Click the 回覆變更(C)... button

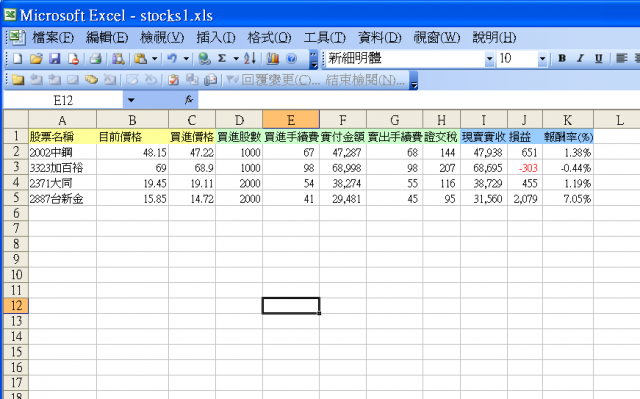(273, 80)
